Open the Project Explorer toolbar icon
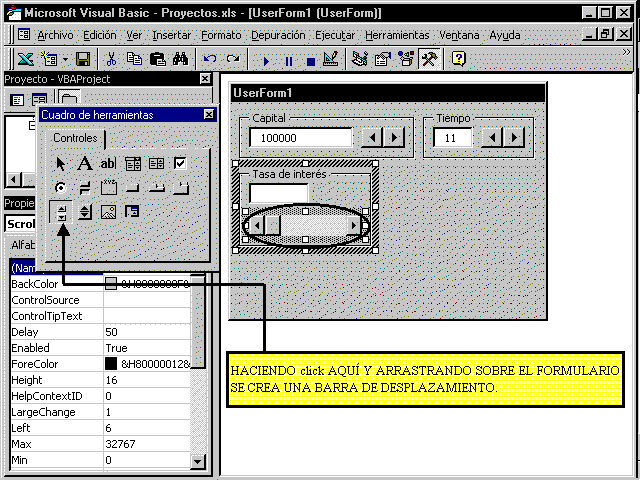The height and width of the screenshot is (480, 640). coord(359,60)
